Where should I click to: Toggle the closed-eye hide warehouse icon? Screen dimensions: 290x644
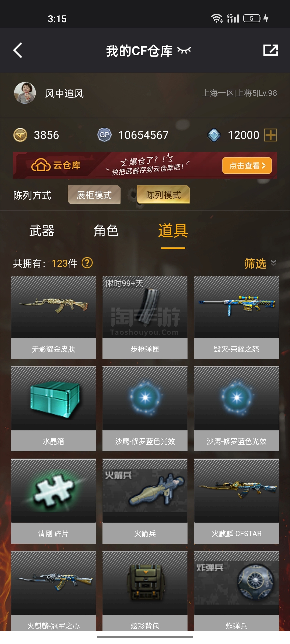click(x=184, y=50)
